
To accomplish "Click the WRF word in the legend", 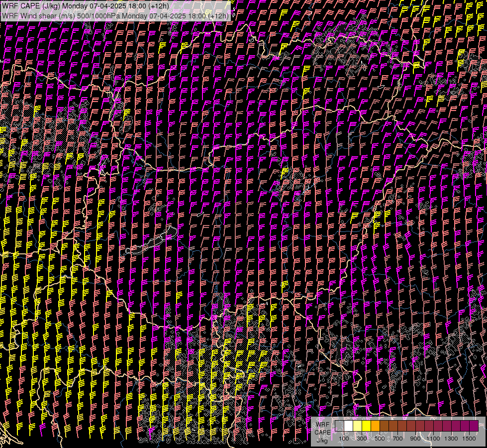I will [x=322, y=425].
